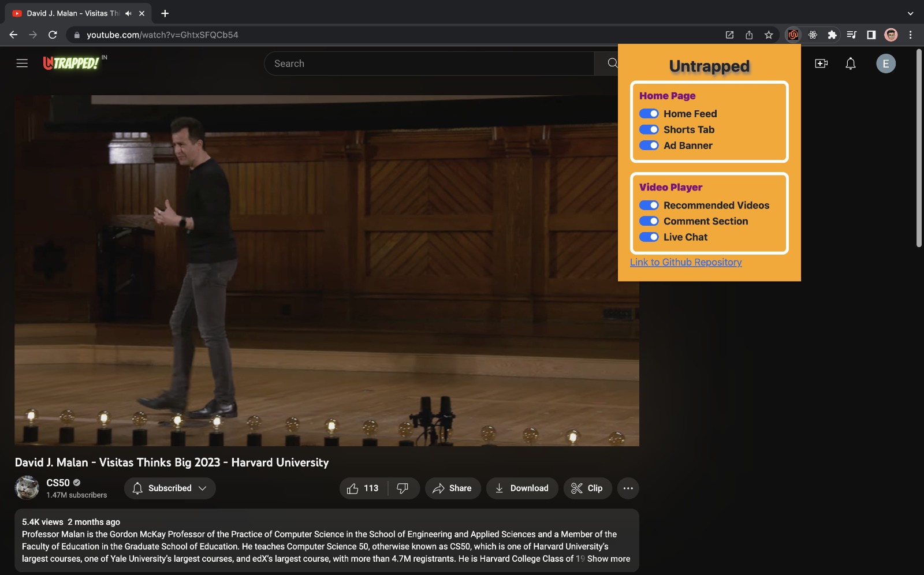Viewport: 924px width, 575px height.
Task: Open the Chrome extensions puzzle icon
Action: [832, 35]
